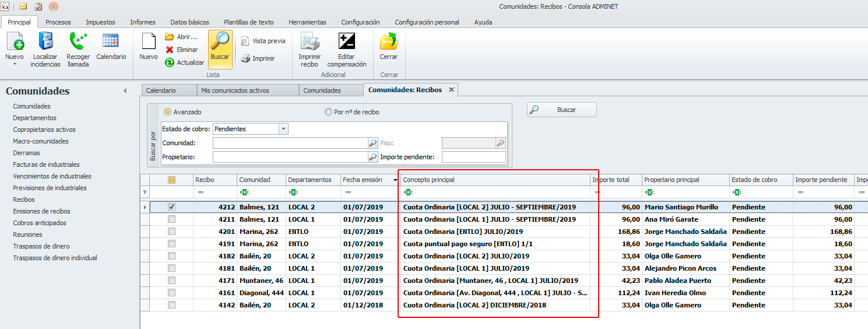Click Comunidad search input field
Image resolution: width=868 pixels, height=329 pixels.
click(x=290, y=143)
